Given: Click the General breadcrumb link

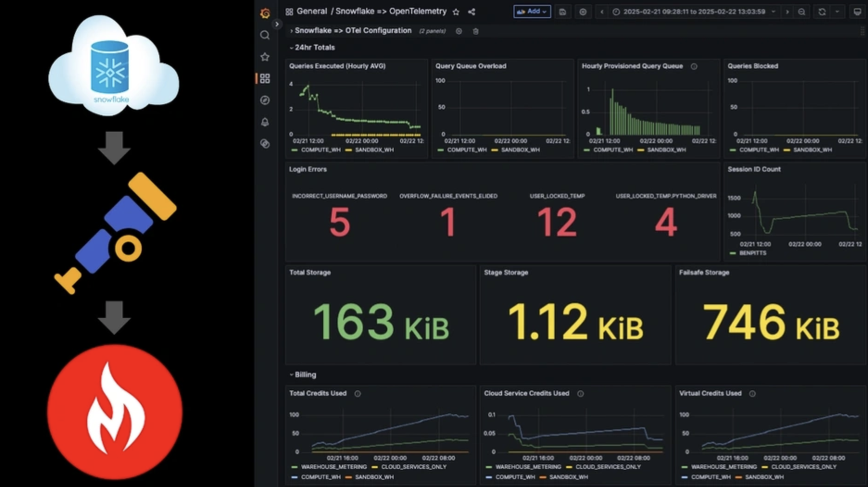Looking at the screenshot, I should (x=312, y=11).
